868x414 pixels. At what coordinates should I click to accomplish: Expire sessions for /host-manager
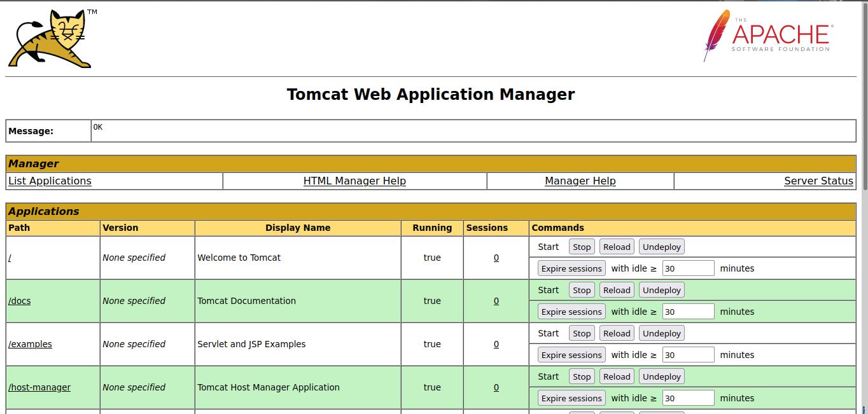(571, 398)
